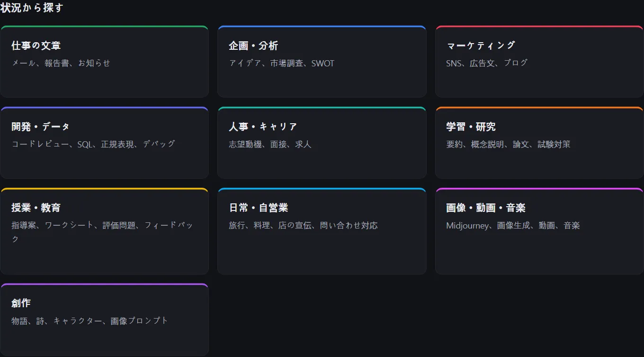Select the 画像・動画・音楽 card
The image size is (644, 357).
tap(539, 231)
